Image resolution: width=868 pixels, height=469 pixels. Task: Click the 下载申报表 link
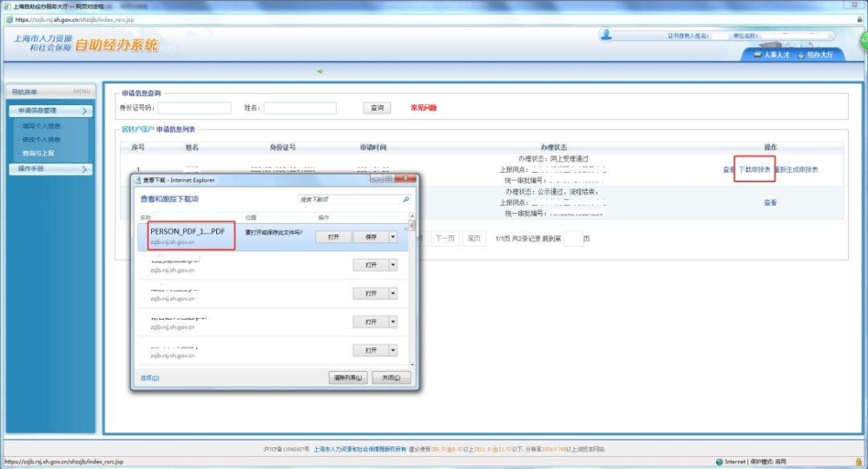tap(754, 169)
